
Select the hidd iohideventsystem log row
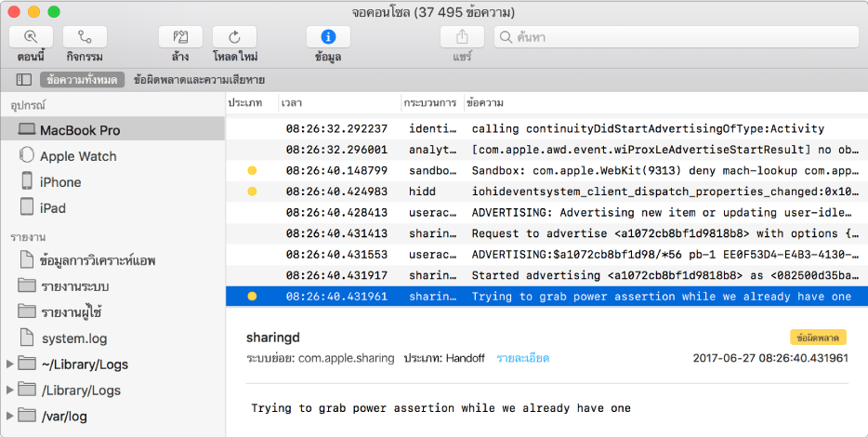(x=547, y=192)
